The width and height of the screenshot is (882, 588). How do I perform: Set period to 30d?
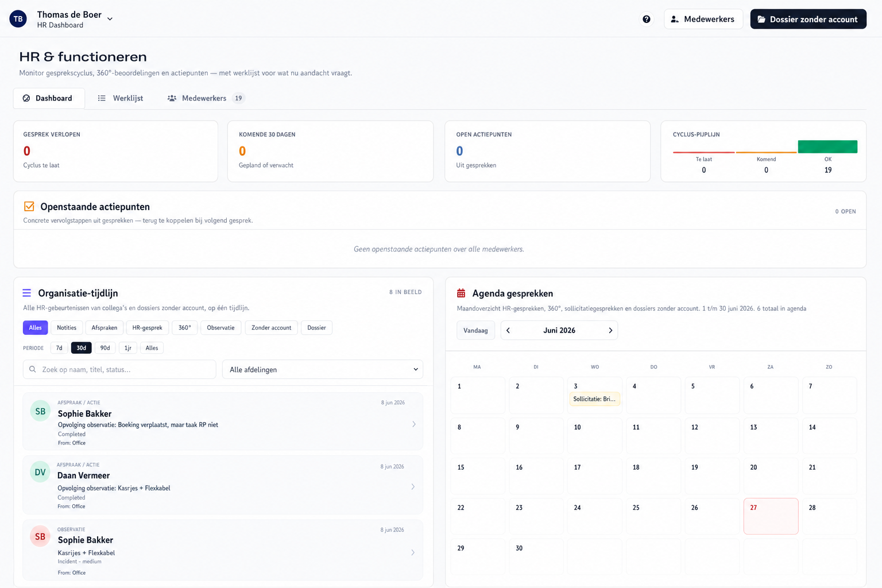tap(81, 347)
